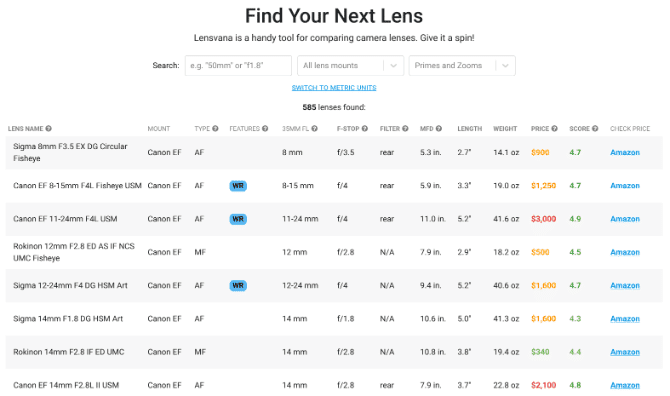Open Amazon link for Sigma 8mm Fisheye

pyautogui.click(x=625, y=153)
